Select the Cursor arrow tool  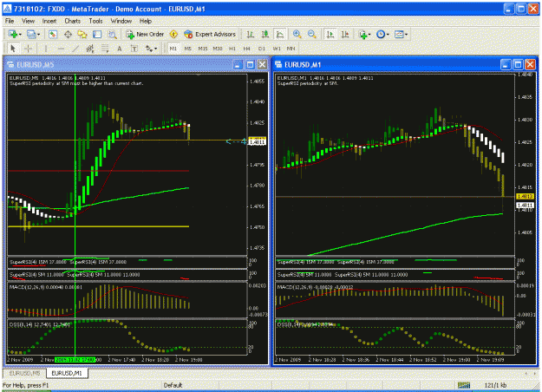point(13,49)
